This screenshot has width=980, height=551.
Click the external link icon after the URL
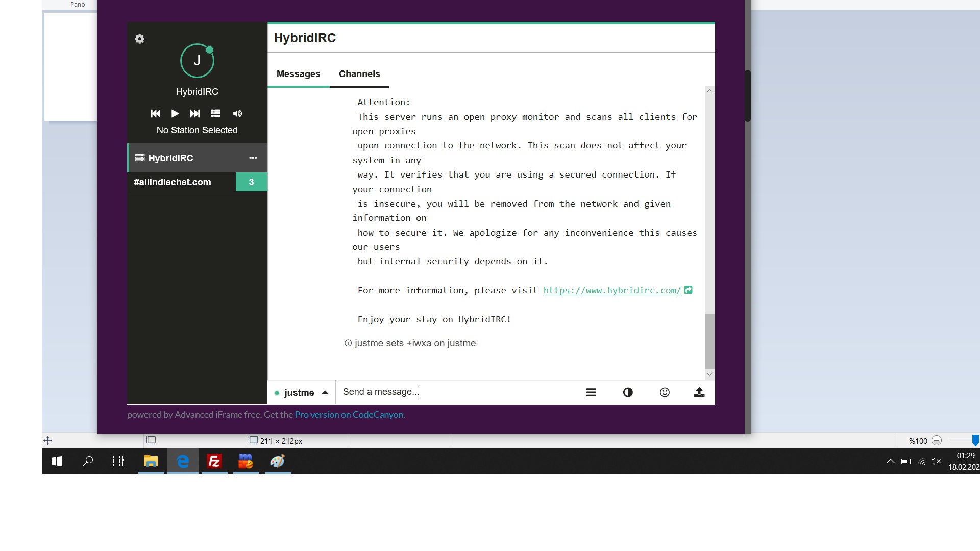tap(688, 290)
